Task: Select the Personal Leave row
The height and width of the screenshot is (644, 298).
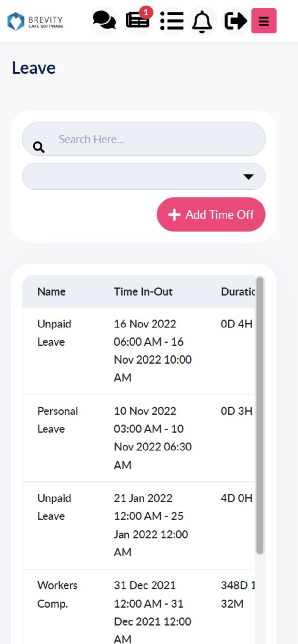Action: point(139,438)
